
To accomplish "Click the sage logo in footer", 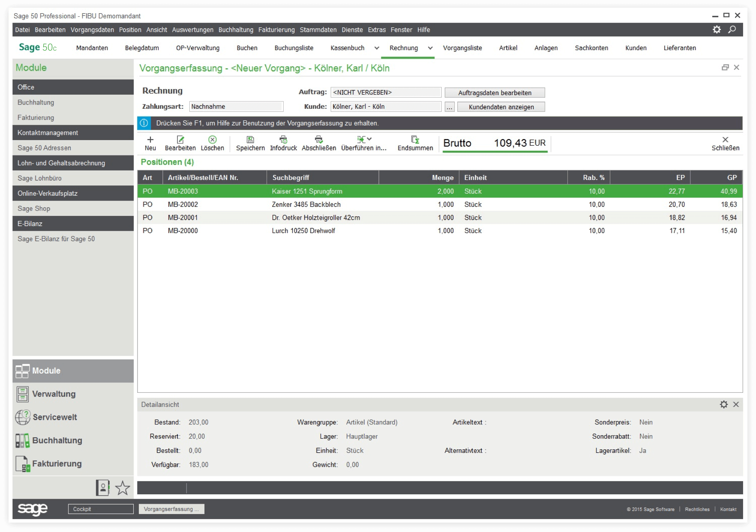I will tap(33, 509).
